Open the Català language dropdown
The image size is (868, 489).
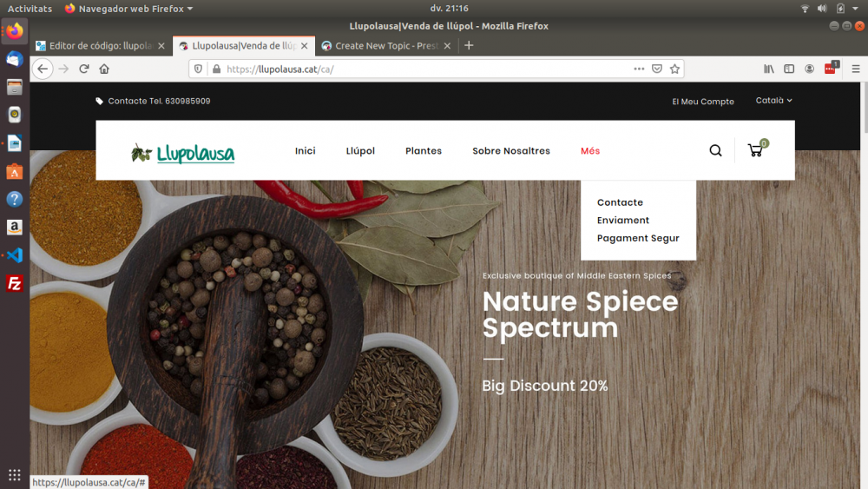pos(774,100)
